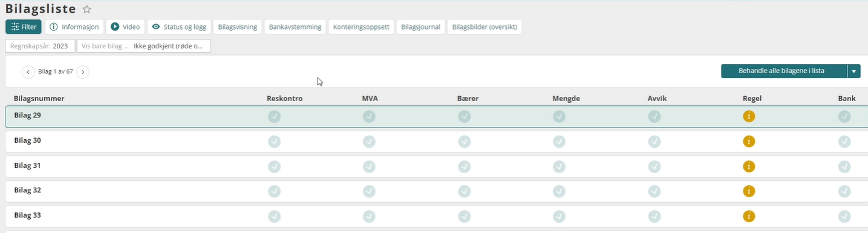This screenshot has height=233, width=868.
Task: Click the orange Regel warning icon for Bilag 29
Action: [x=749, y=117]
